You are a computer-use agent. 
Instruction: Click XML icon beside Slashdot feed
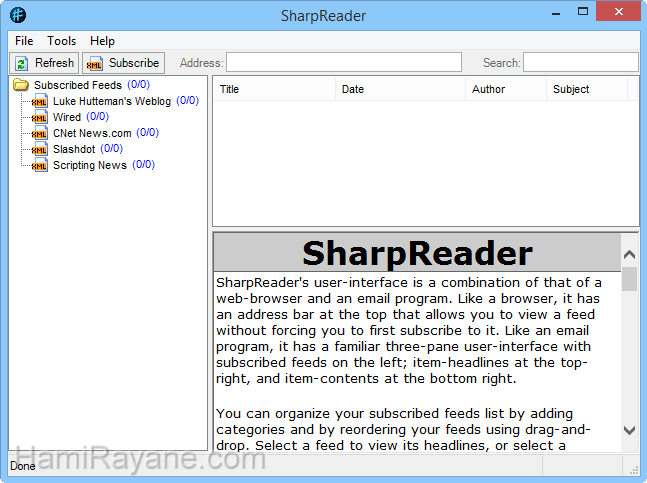tap(40, 149)
